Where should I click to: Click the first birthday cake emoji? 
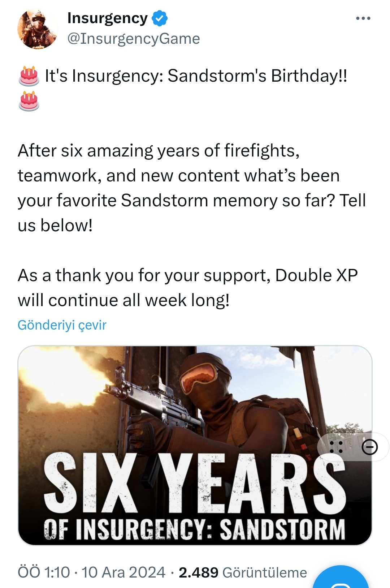pyautogui.click(x=29, y=76)
